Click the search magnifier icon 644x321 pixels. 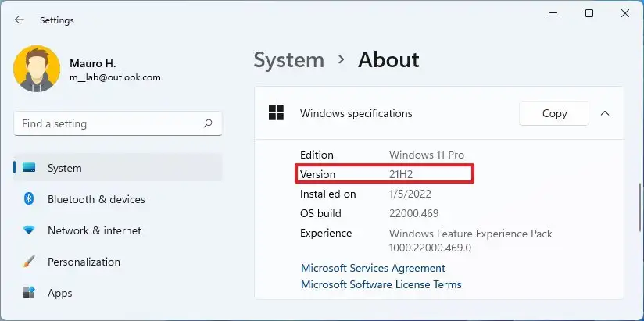point(208,123)
